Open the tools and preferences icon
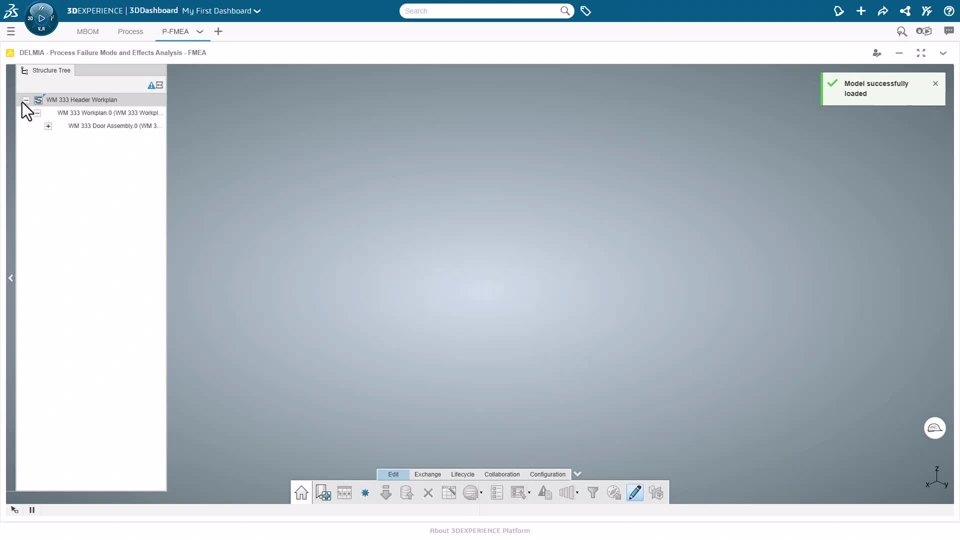 tap(927, 11)
